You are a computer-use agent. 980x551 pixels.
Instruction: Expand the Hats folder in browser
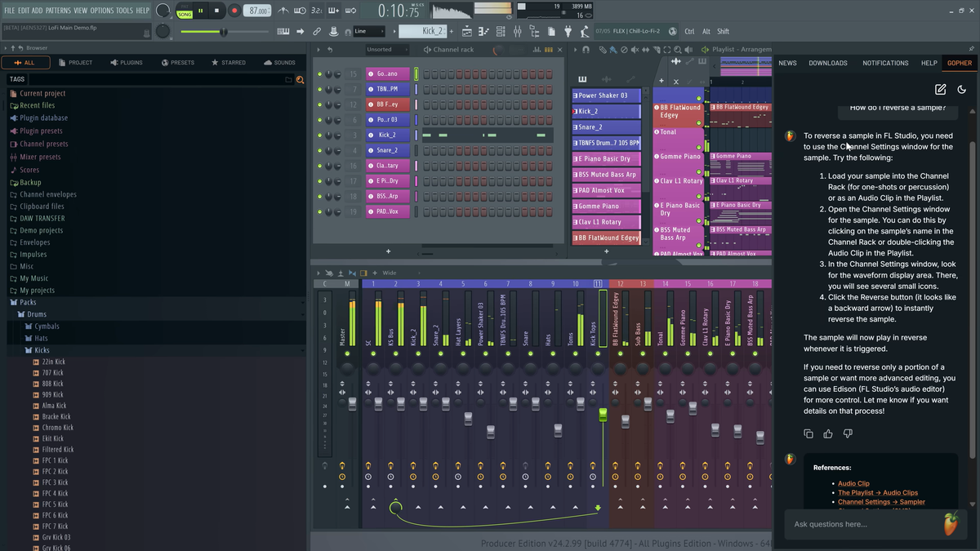click(x=41, y=338)
